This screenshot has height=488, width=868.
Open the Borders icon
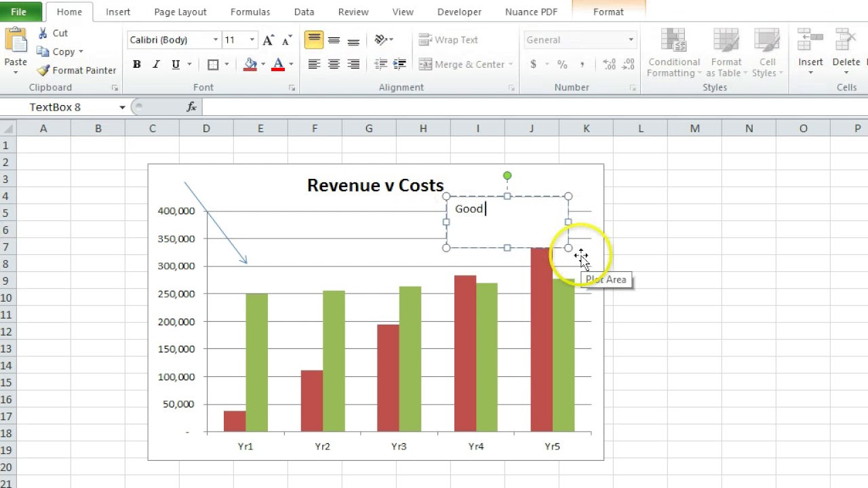[213, 64]
